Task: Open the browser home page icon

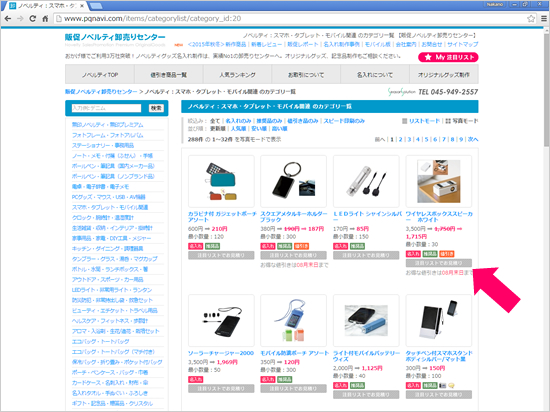Action: coord(45,19)
